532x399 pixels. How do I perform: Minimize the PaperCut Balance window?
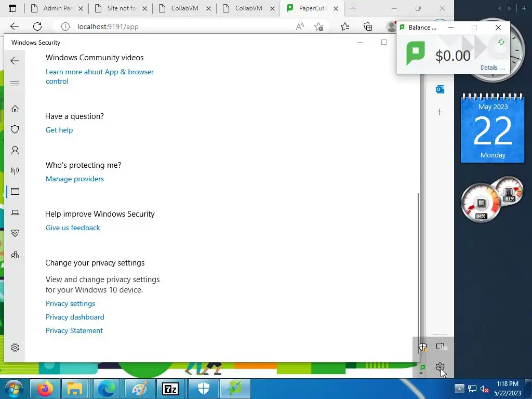pyautogui.click(x=451, y=28)
